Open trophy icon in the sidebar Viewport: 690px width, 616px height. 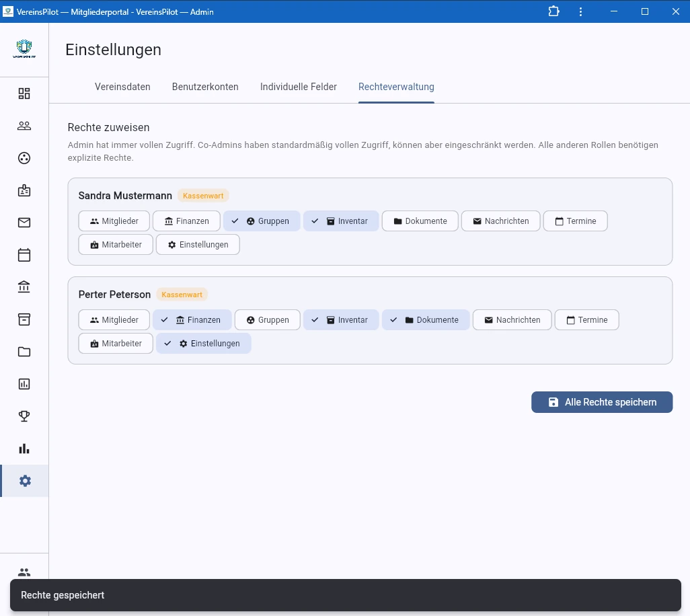click(24, 416)
